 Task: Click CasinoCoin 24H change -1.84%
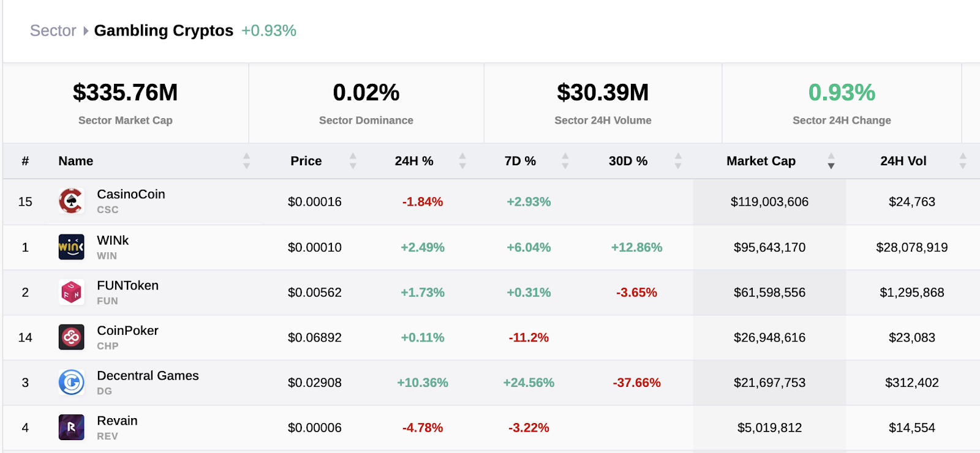pos(423,201)
